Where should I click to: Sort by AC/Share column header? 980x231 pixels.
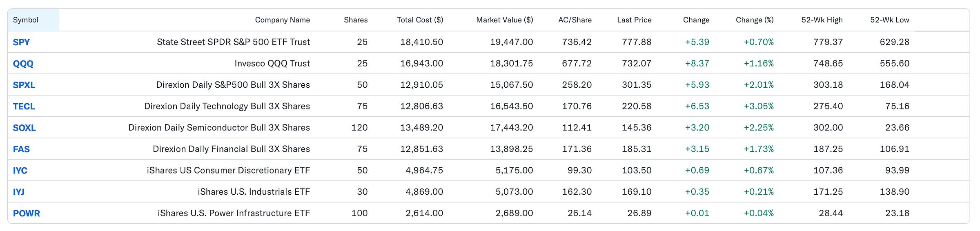click(575, 20)
